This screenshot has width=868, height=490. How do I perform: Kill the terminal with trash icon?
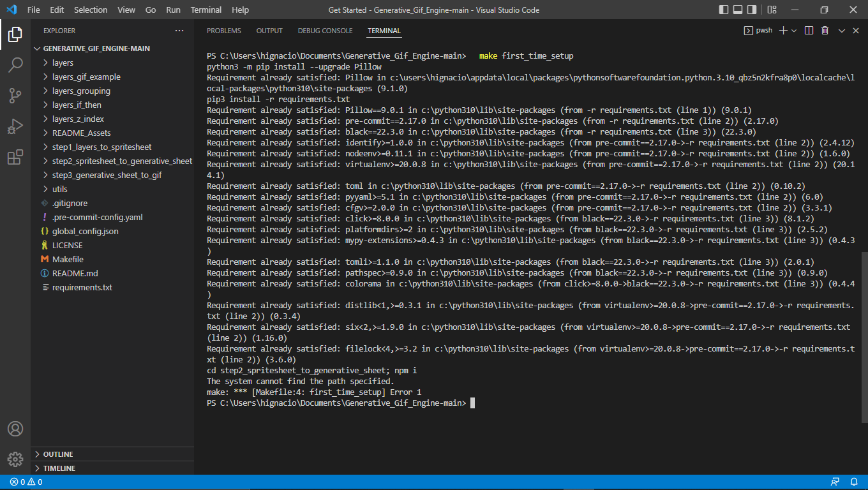(x=825, y=31)
